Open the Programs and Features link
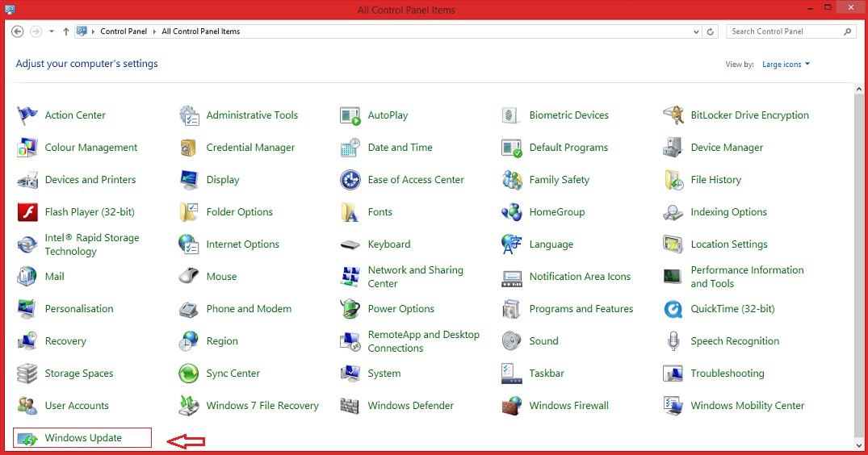Image resolution: width=868 pixels, height=455 pixels. (x=581, y=309)
